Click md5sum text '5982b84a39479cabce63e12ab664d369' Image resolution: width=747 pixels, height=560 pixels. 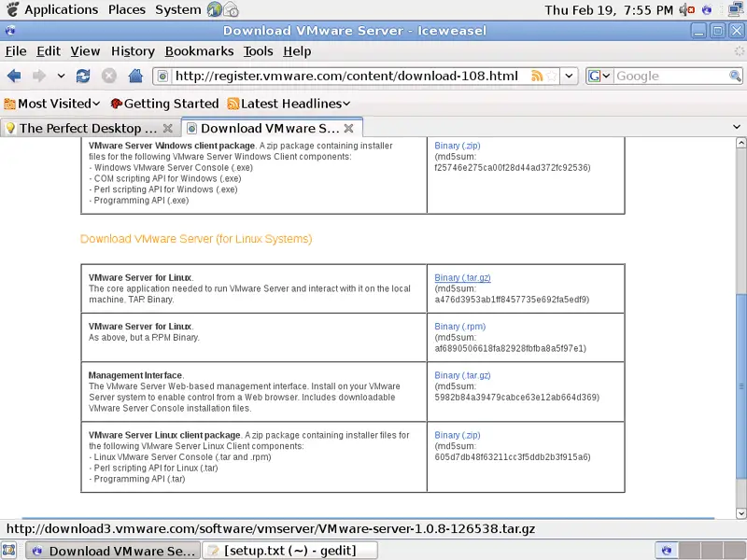click(x=517, y=398)
